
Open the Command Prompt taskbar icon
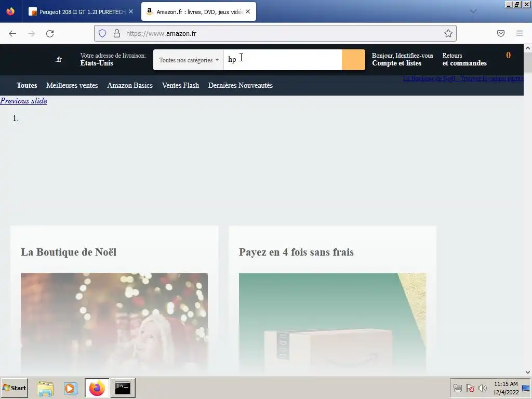click(x=123, y=388)
